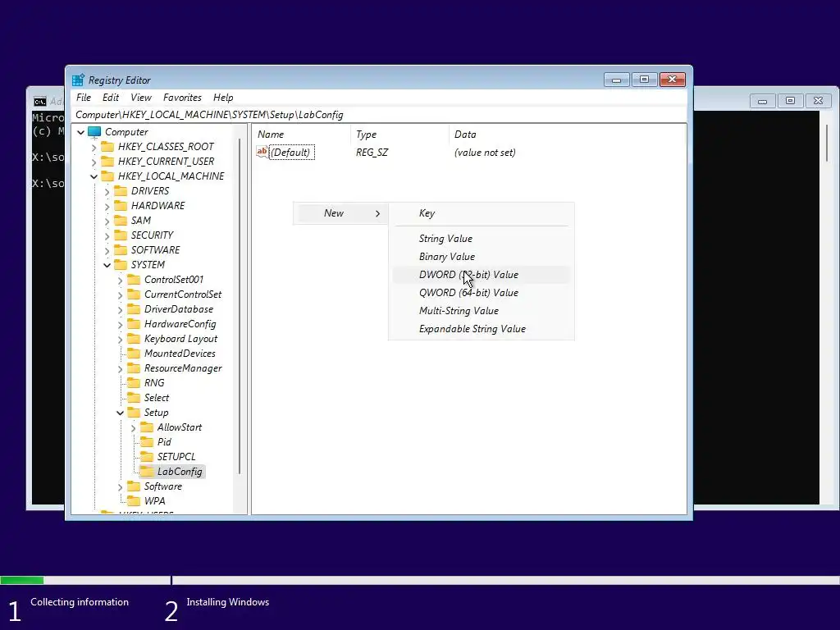Open the View menu

tap(141, 98)
